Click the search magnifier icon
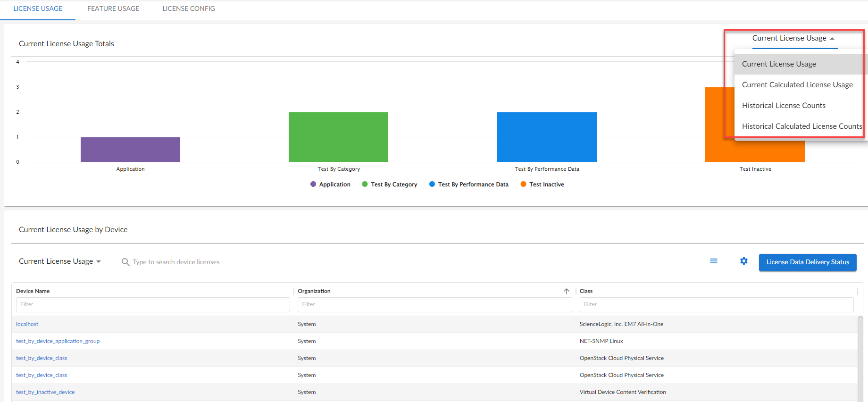The height and width of the screenshot is (402, 868). pyautogui.click(x=125, y=262)
